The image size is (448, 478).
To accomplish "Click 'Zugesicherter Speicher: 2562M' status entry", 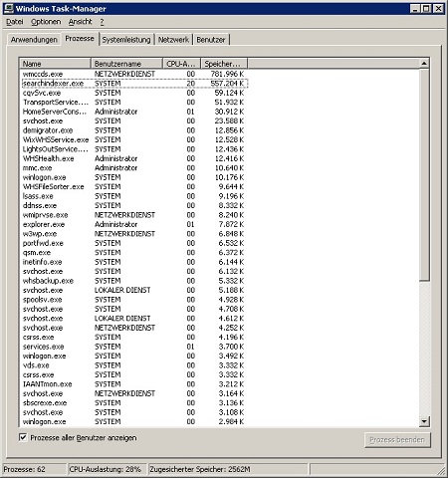I will pyautogui.click(x=228, y=469).
